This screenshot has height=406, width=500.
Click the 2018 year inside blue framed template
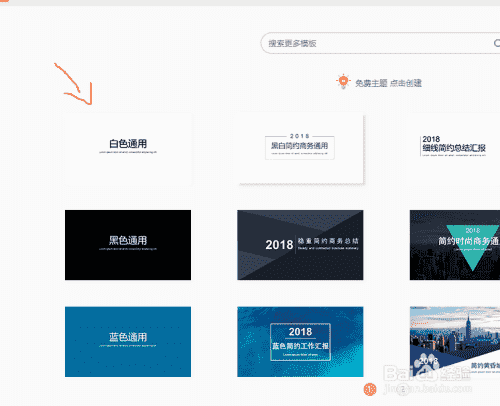[300, 332]
